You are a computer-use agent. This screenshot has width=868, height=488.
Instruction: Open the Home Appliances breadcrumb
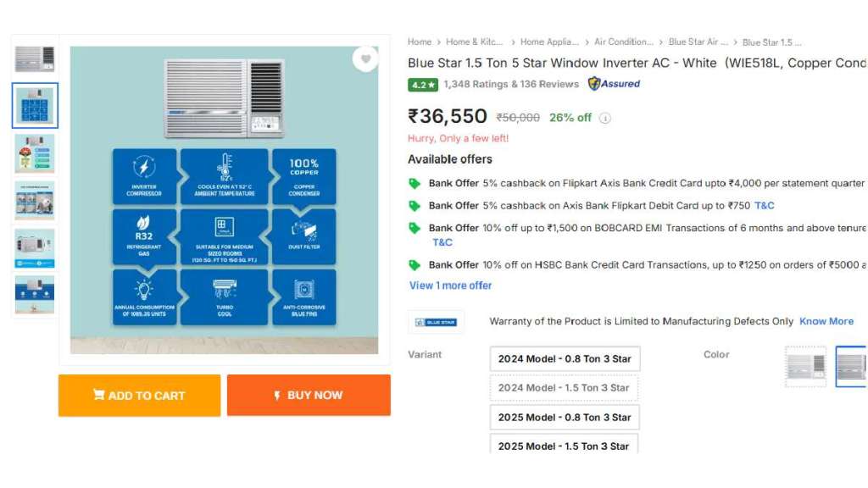[549, 42]
